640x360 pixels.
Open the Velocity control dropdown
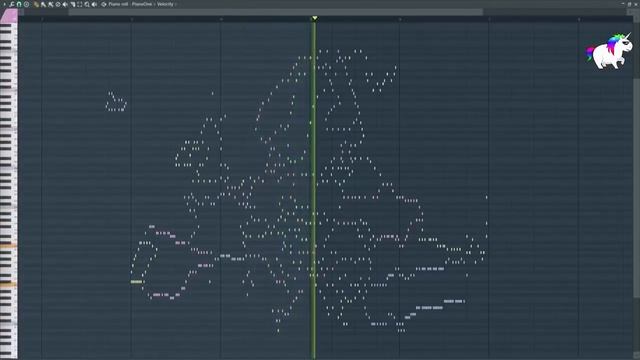point(165,4)
